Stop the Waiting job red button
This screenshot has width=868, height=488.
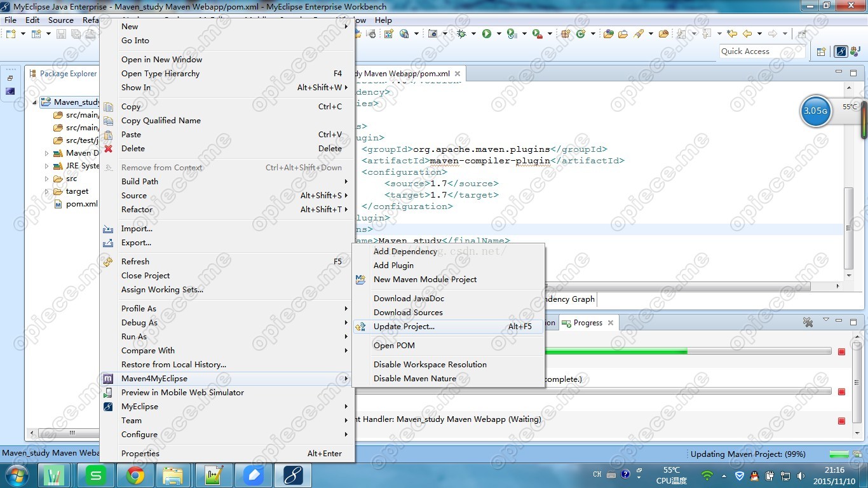tap(841, 421)
